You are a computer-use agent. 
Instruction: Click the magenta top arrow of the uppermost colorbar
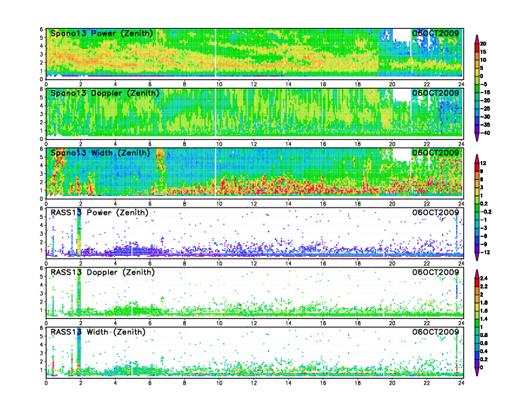pos(477,38)
